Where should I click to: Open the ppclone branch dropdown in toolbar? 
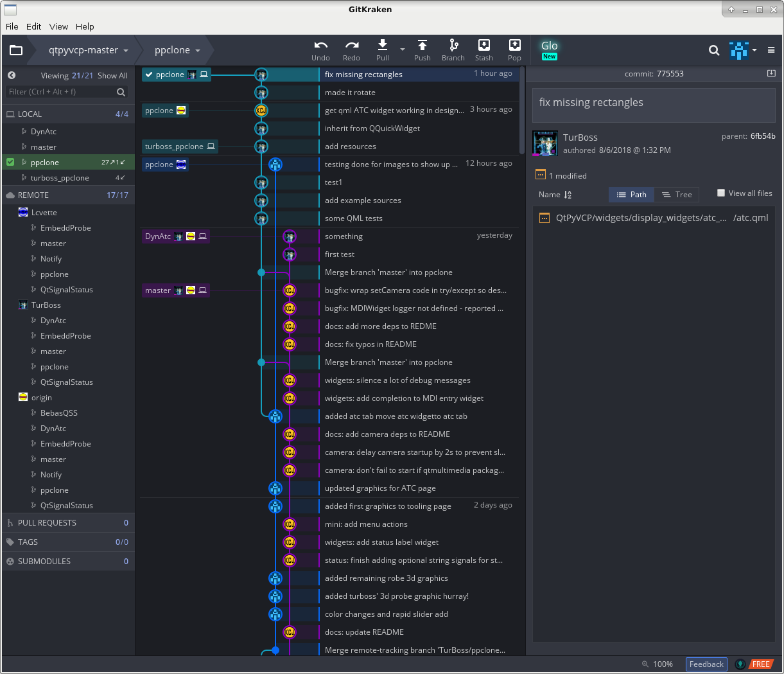[x=177, y=50]
